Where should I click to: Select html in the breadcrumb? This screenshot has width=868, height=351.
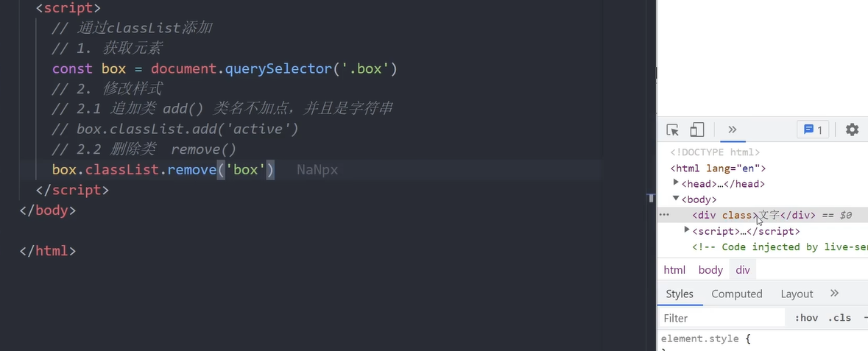[674, 270]
